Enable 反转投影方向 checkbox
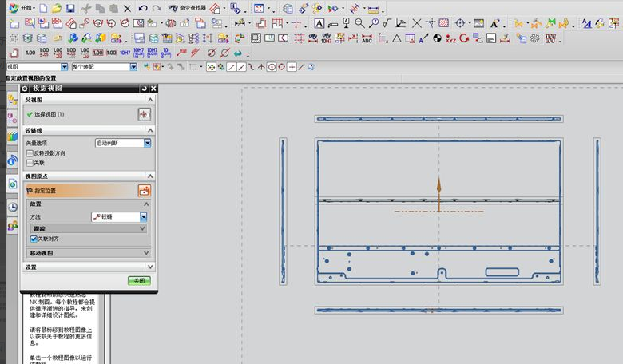 (x=30, y=152)
